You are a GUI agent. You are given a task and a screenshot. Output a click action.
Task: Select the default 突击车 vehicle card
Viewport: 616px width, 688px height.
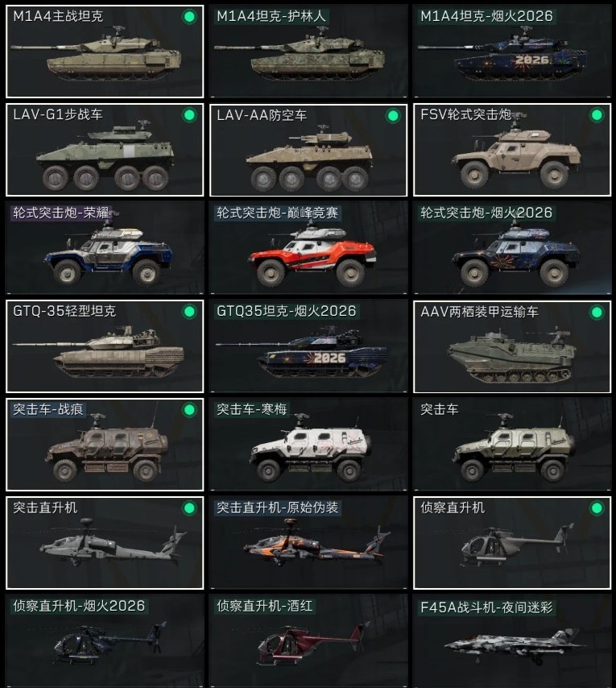pyautogui.click(x=512, y=445)
